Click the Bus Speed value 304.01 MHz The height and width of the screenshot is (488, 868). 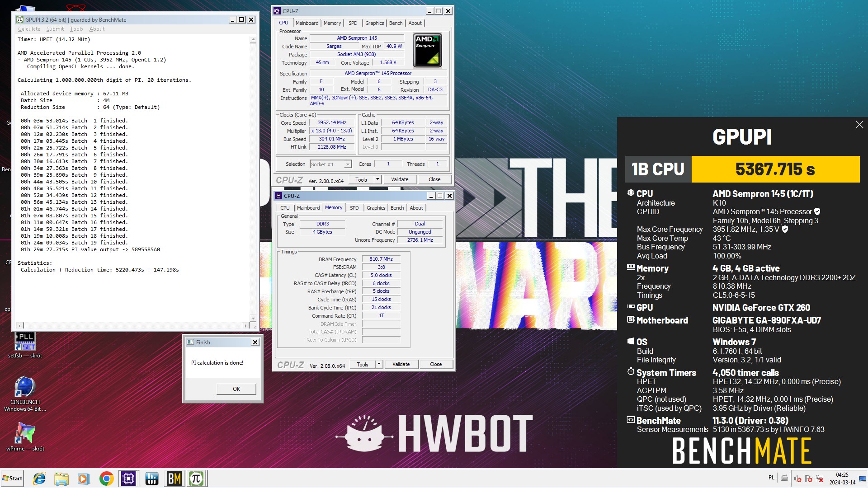(332, 139)
